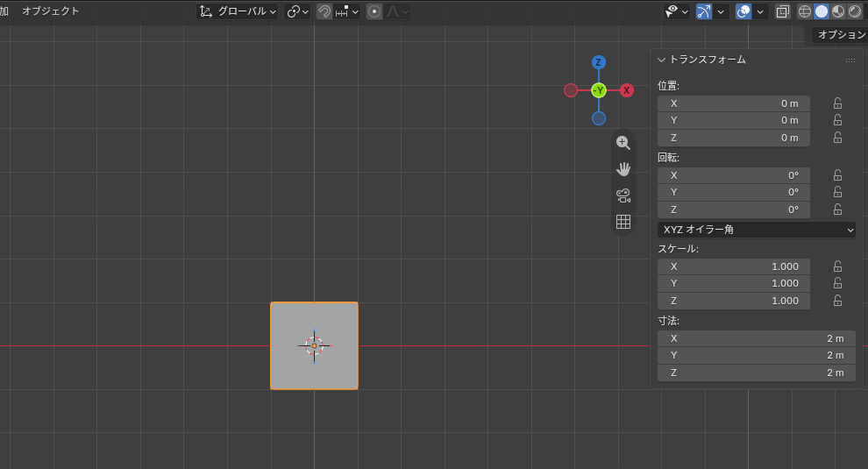Lock the rotation Z value
This screenshot has height=469, width=868.
tap(837, 210)
